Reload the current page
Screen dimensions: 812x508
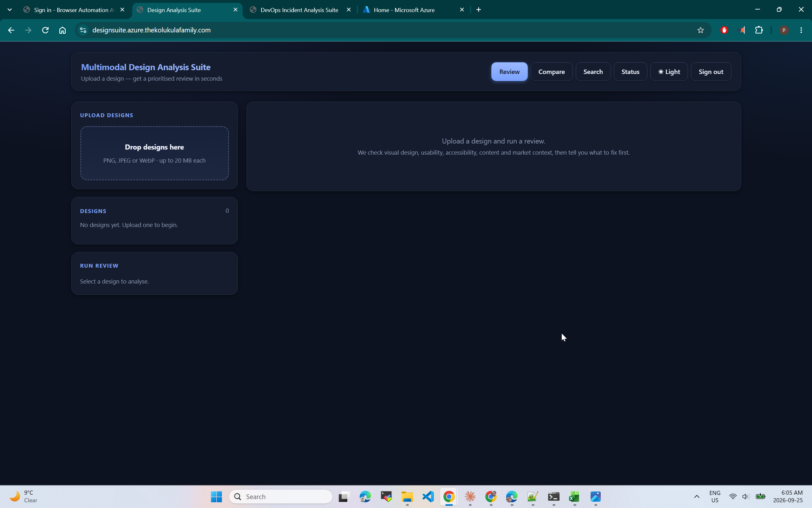click(45, 30)
